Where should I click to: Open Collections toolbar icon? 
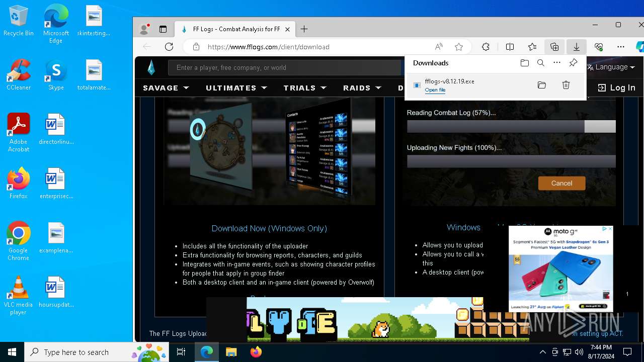[x=554, y=47]
